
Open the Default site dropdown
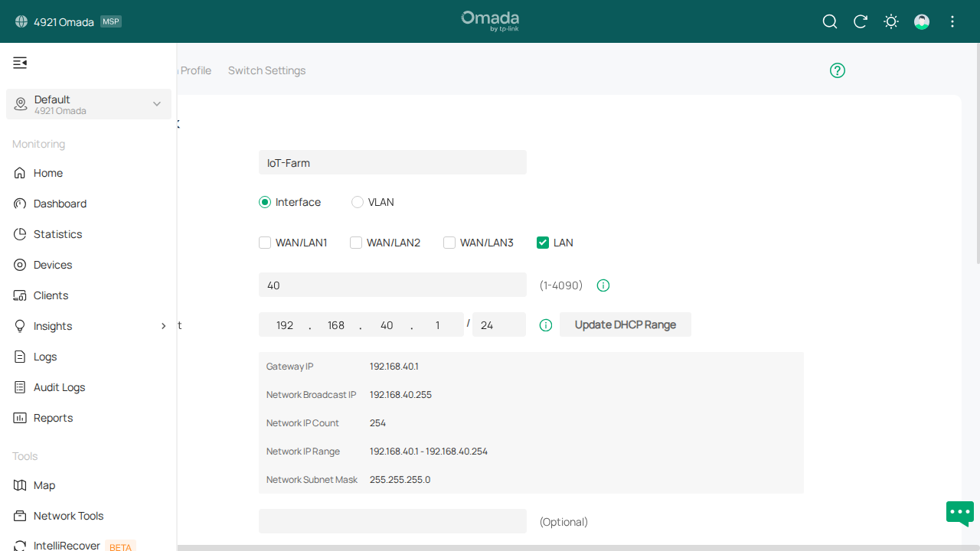tap(88, 104)
